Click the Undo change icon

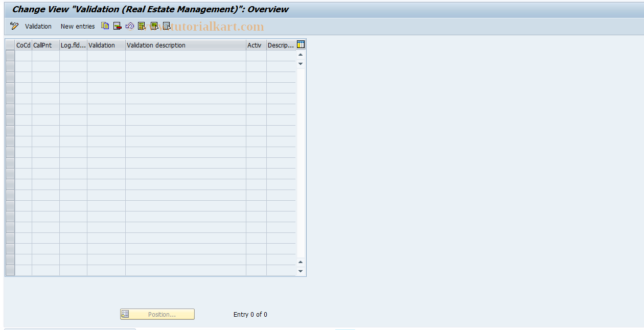130,26
